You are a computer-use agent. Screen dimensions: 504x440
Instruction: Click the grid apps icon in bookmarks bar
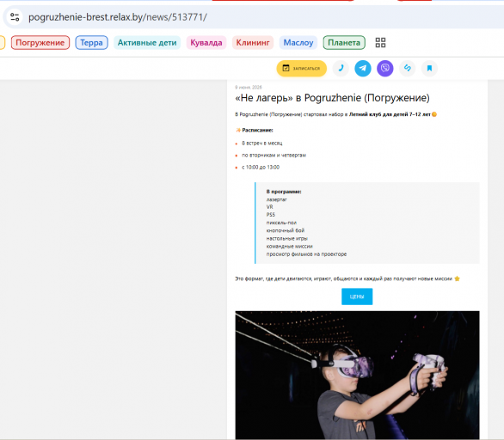coord(380,43)
